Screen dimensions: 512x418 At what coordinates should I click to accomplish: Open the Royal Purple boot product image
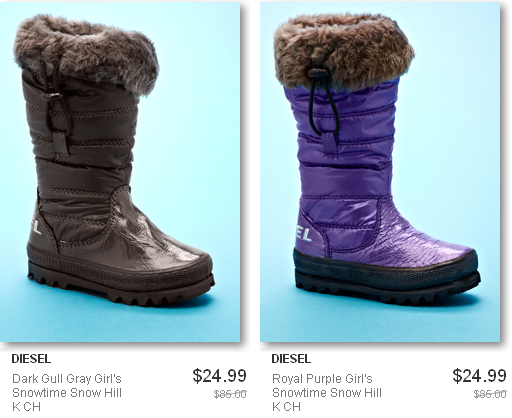tap(380, 172)
